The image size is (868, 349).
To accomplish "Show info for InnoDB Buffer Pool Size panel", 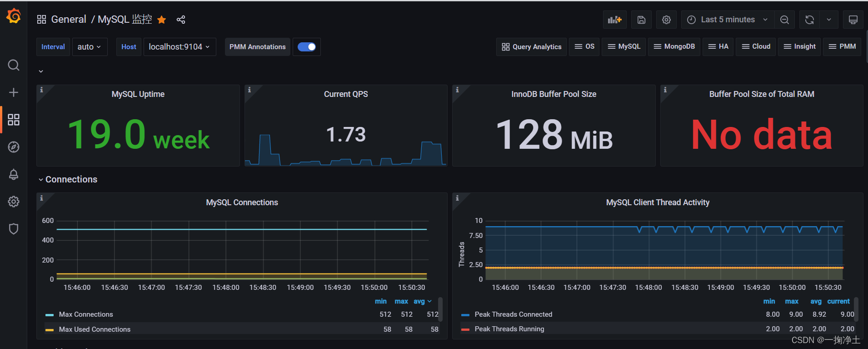I will (457, 90).
